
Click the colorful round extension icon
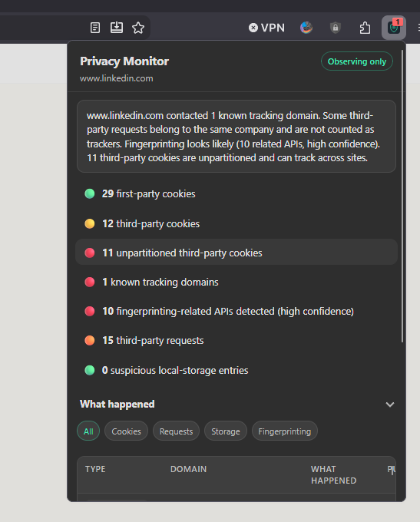point(306,28)
